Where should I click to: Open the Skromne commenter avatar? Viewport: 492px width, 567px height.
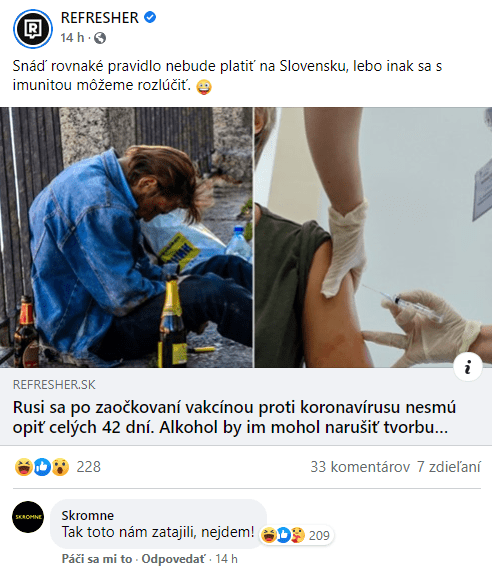coord(28,517)
